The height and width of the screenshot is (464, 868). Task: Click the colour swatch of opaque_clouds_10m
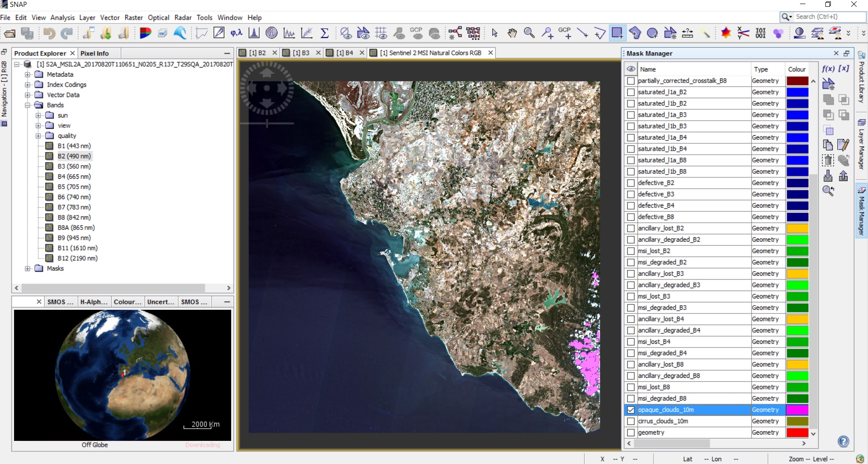coord(797,410)
